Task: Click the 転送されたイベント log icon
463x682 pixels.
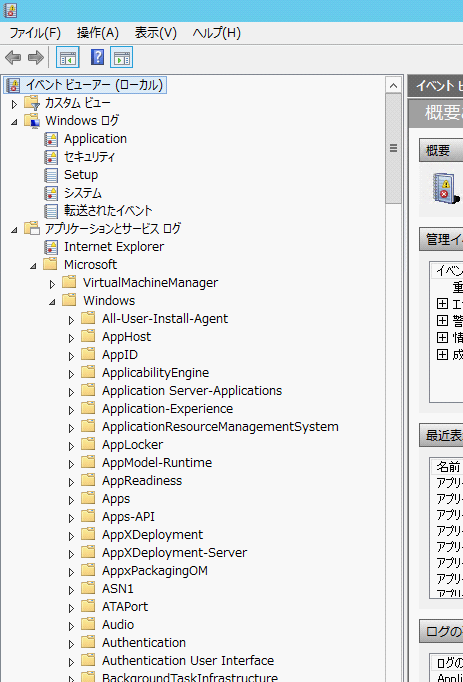Action: [x=51, y=211]
